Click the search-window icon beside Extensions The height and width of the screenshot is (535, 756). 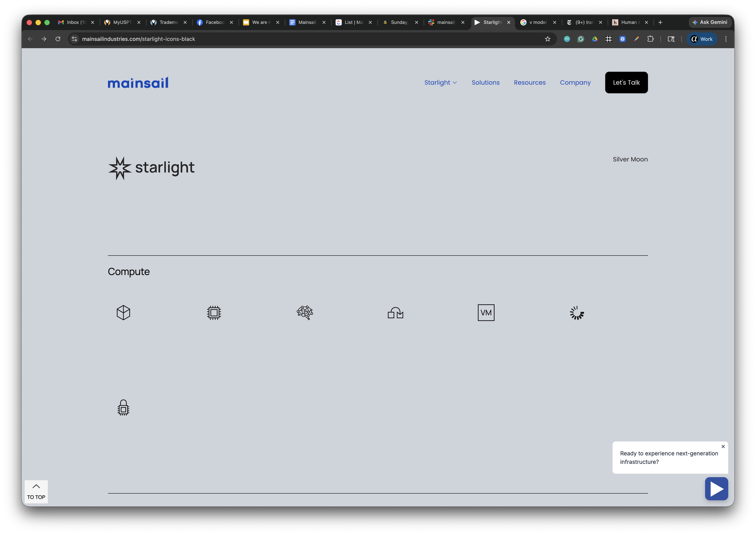[671, 39]
